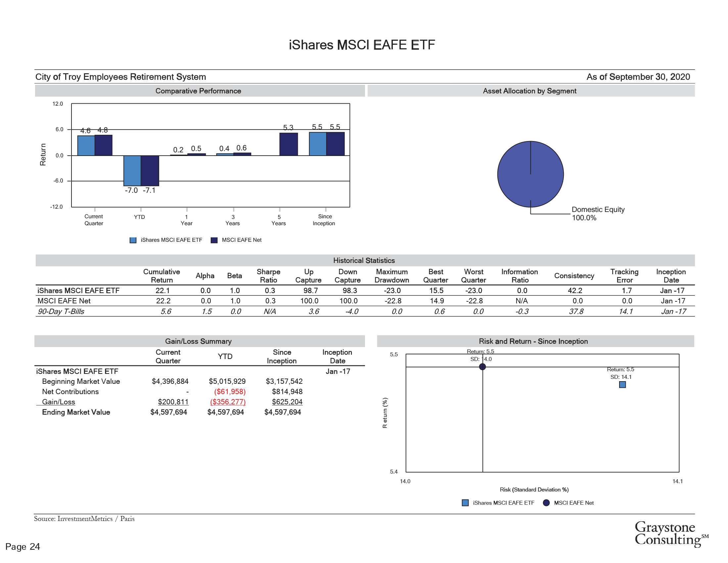728x563 pixels.
Task: Click the Consistency column header
Action: [574, 276]
